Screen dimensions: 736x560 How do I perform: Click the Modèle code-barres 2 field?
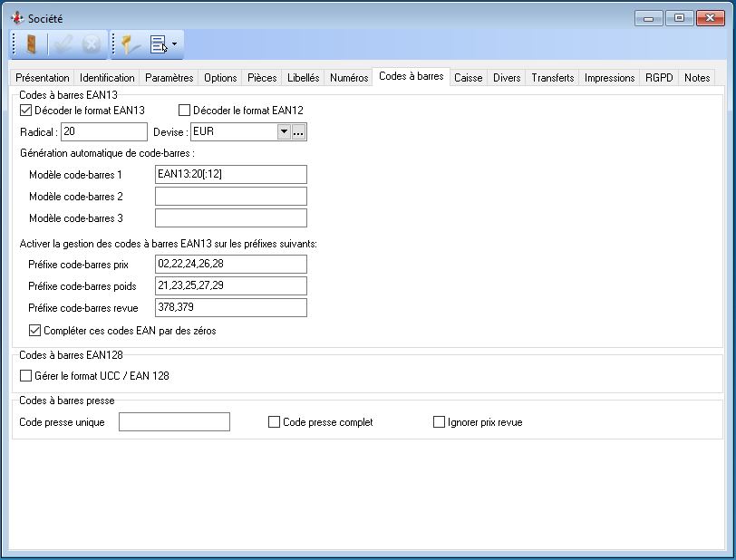[230, 197]
